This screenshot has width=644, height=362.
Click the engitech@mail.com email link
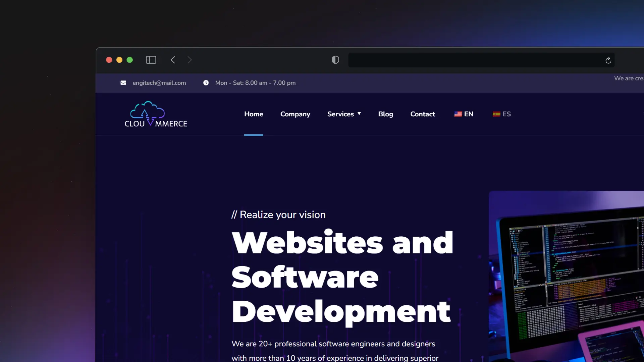click(x=159, y=83)
